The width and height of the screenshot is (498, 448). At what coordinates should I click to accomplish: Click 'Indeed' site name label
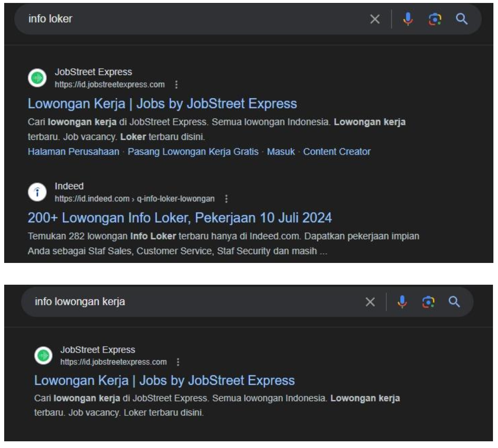coord(69,186)
